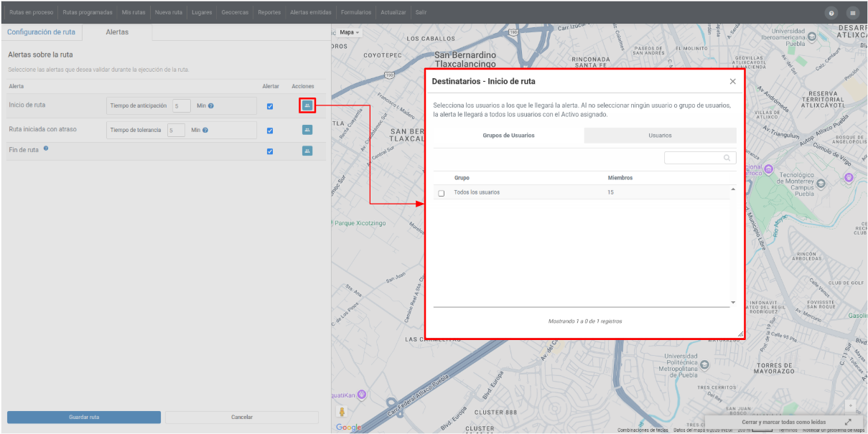Click help icon next to Tiempo de tolerancia Min
This screenshot has width=868, height=434.
205,131
